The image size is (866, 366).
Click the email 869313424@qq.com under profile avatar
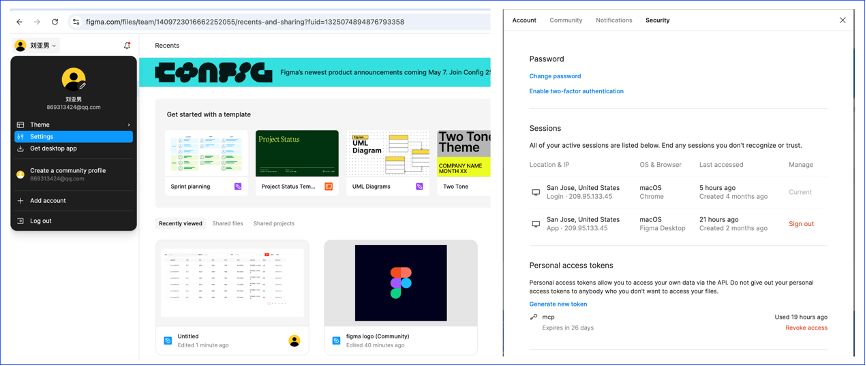(x=73, y=107)
